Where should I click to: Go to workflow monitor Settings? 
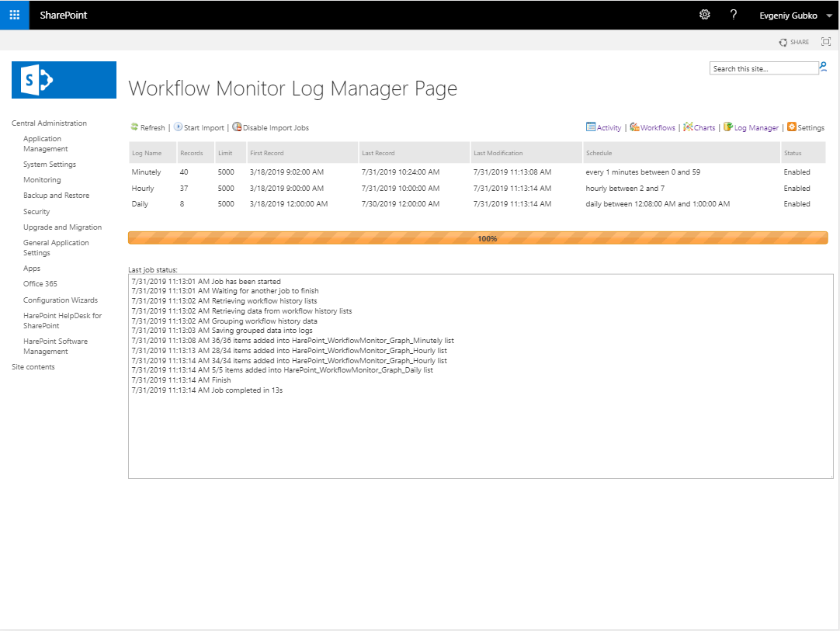click(806, 127)
